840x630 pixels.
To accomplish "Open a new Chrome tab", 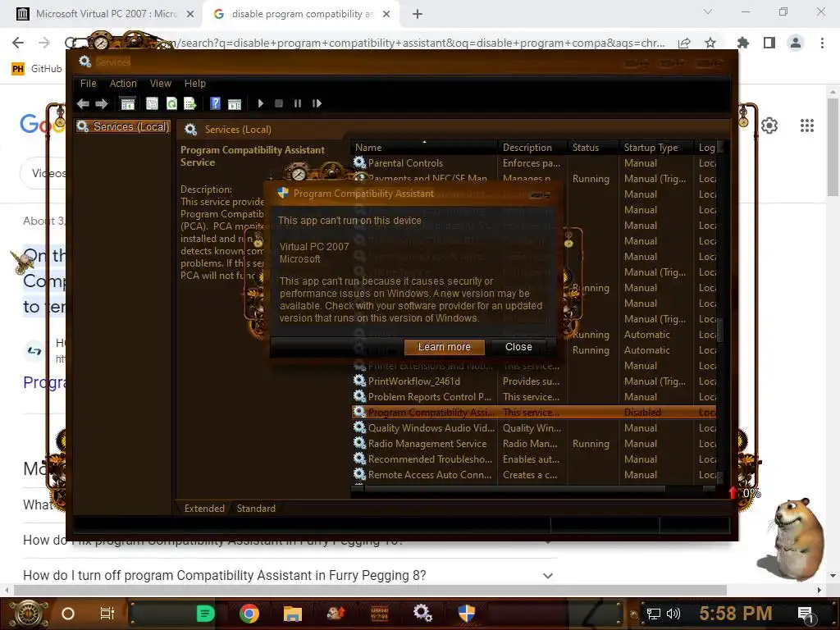I will tap(418, 15).
